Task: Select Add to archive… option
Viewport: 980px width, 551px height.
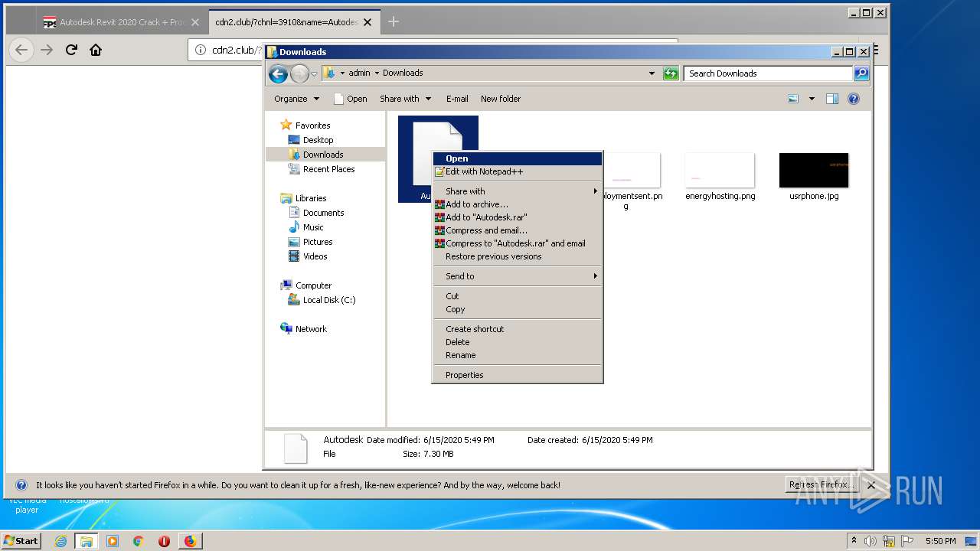Action: click(x=518, y=204)
